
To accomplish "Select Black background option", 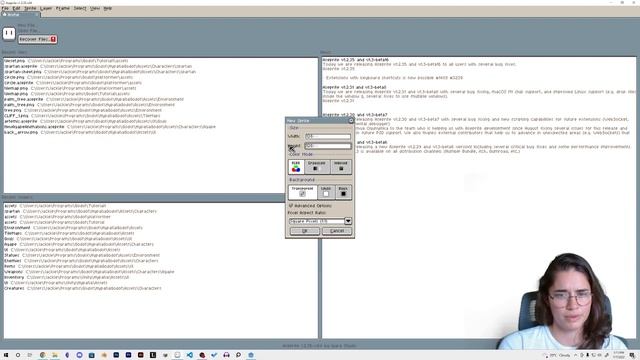I will pos(343,192).
